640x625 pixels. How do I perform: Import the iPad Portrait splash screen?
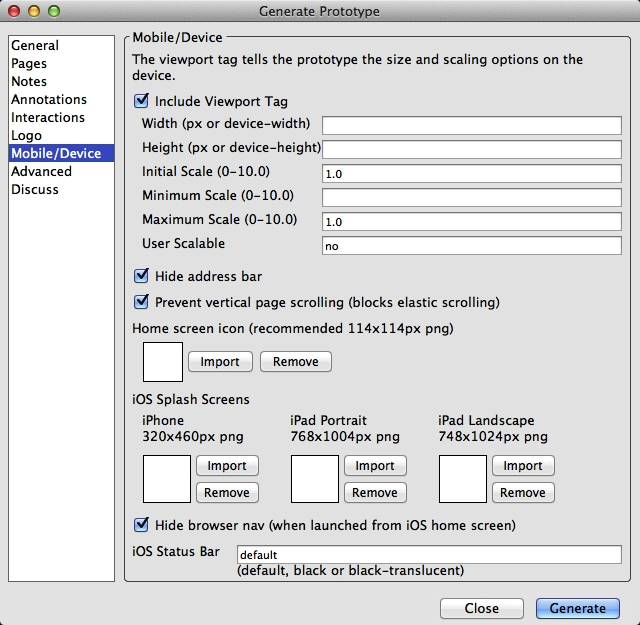tap(375, 466)
